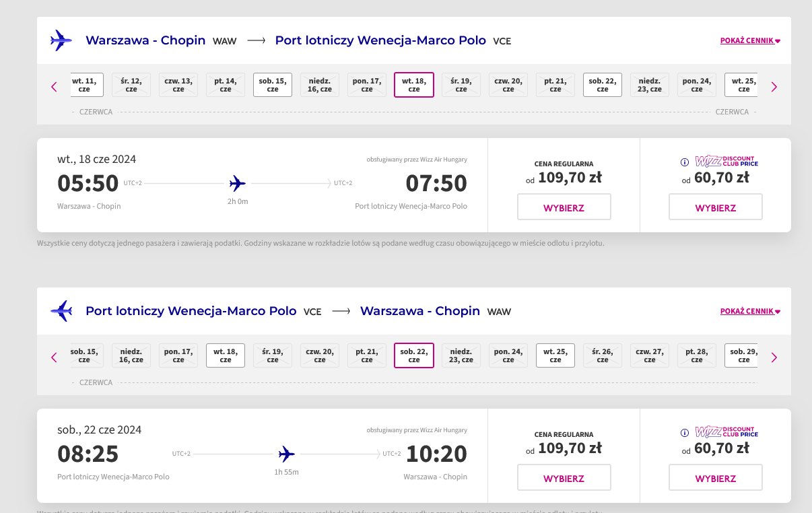This screenshot has height=513, width=812.
Task: Choose return date śr. 26 cze
Action: point(603,355)
